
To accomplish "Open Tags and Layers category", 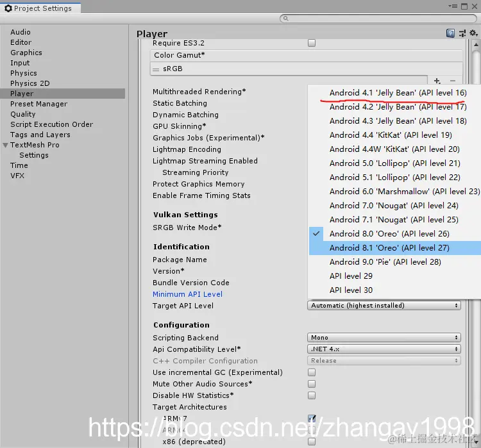I will coord(40,135).
